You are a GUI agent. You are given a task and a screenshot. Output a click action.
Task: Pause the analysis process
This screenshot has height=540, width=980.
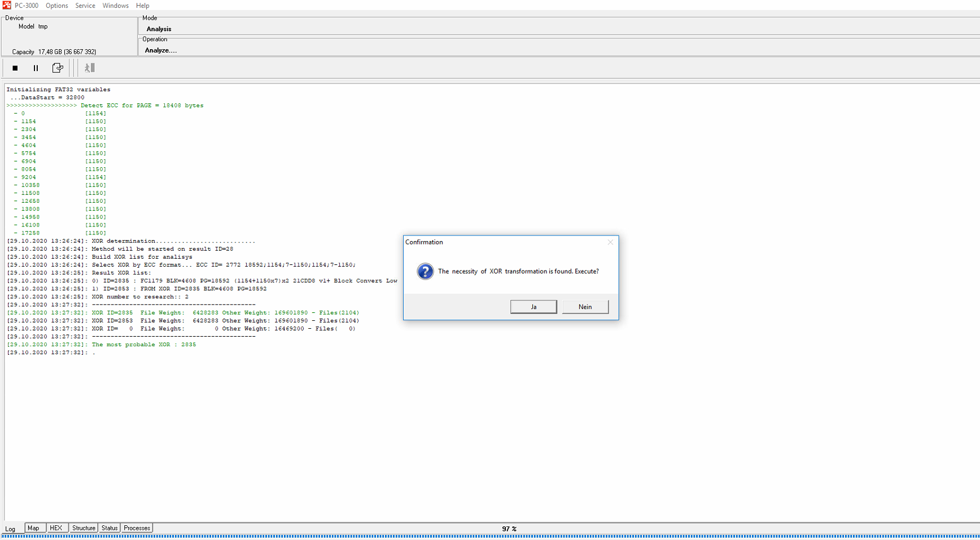(x=36, y=68)
